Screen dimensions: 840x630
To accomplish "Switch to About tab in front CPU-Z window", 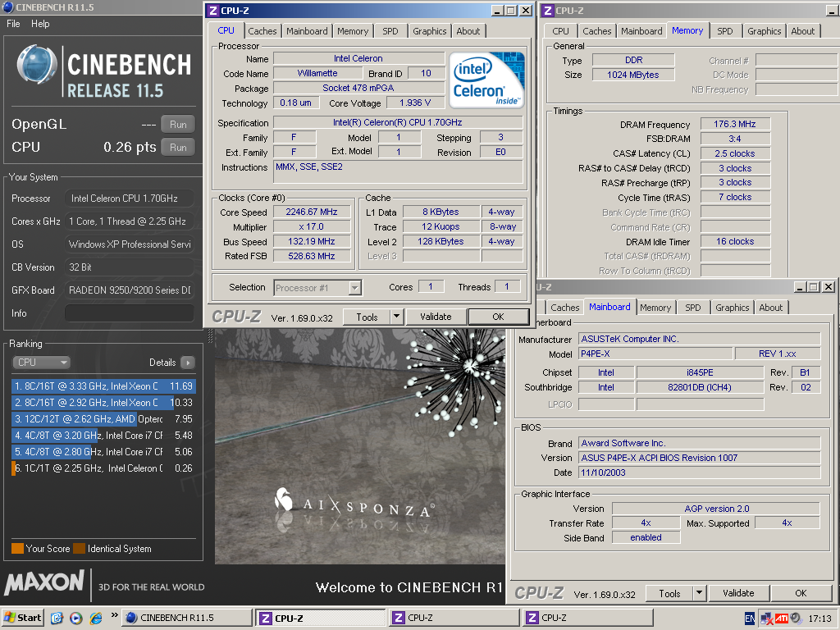I will pyautogui.click(x=468, y=31).
